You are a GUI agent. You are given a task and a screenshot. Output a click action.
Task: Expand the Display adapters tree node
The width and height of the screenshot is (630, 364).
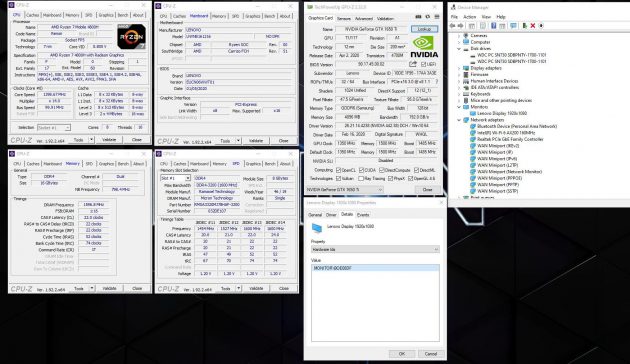tap(459, 68)
